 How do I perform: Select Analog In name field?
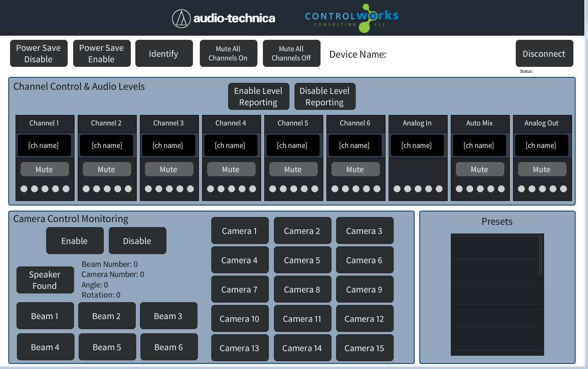417,146
